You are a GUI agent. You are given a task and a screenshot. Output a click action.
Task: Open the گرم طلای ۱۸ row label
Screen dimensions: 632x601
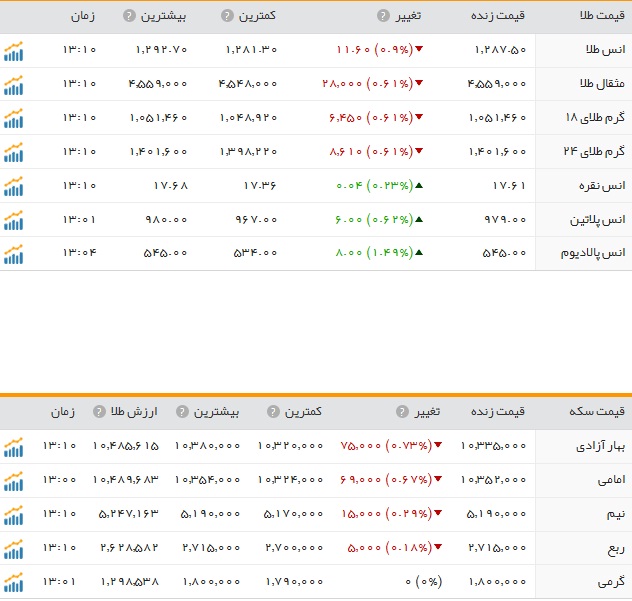(x=595, y=117)
